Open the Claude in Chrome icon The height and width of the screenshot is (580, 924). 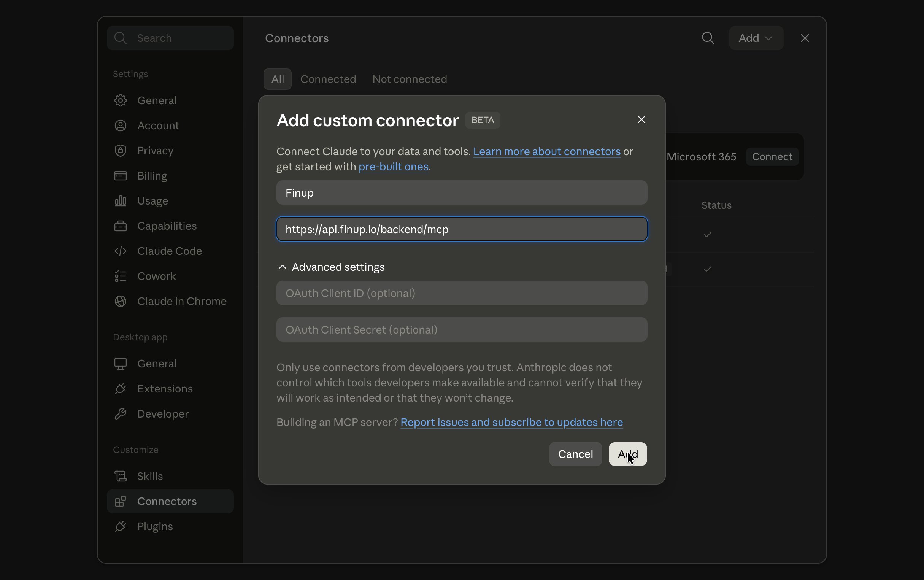121,301
